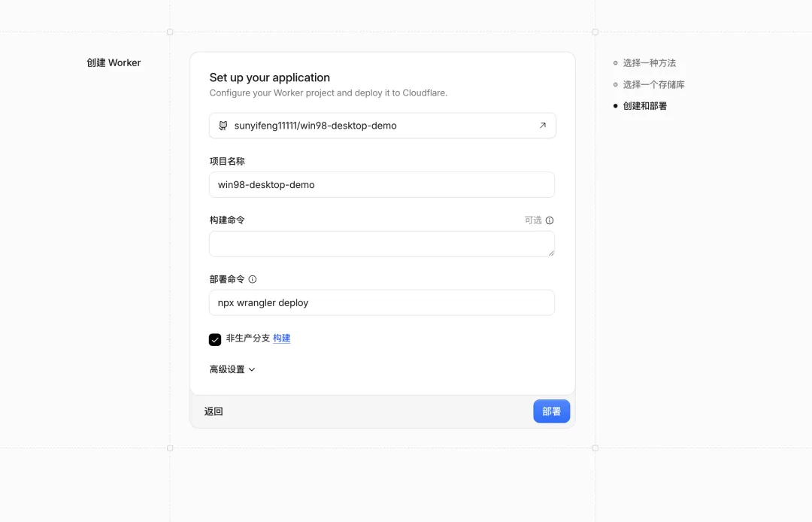
Task: Go back with 返回 button
Action: coord(214,411)
